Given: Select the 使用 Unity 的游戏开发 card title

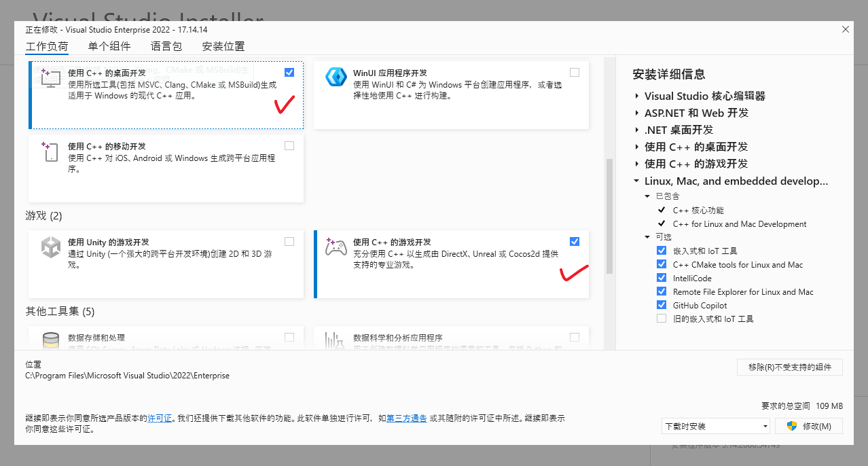Looking at the screenshot, I should pos(109,242).
